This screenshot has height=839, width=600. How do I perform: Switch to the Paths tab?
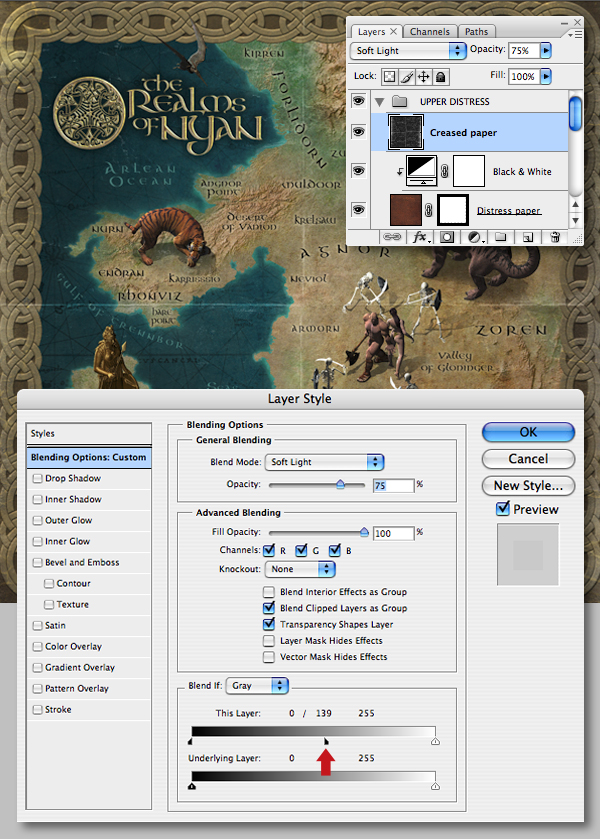click(476, 32)
